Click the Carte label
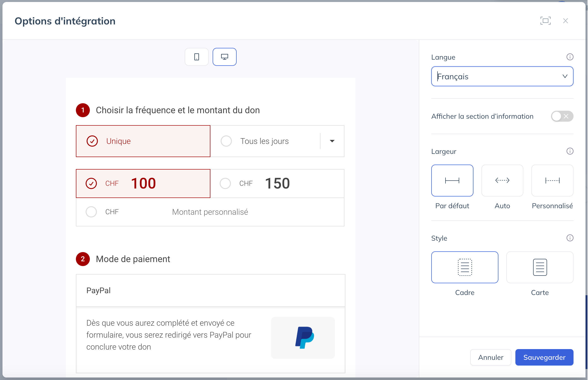Image resolution: width=588 pixels, height=380 pixels. pyautogui.click(x=540, y=292)
